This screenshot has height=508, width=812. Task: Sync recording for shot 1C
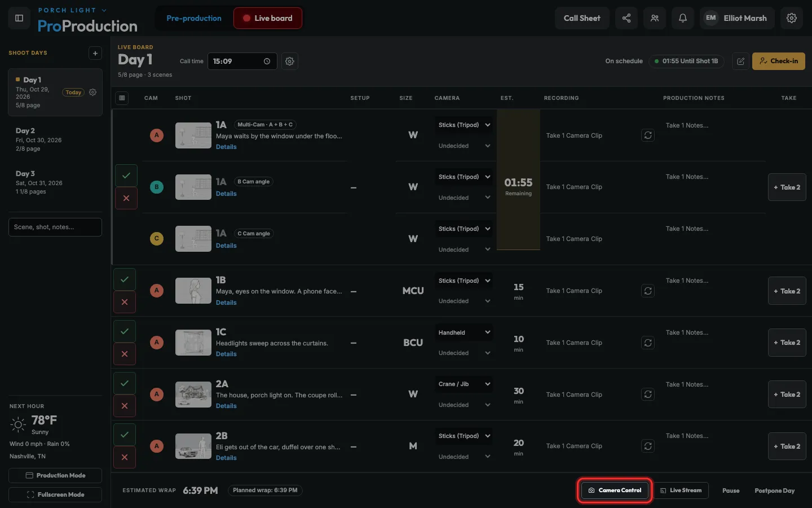tap(648, 343)
